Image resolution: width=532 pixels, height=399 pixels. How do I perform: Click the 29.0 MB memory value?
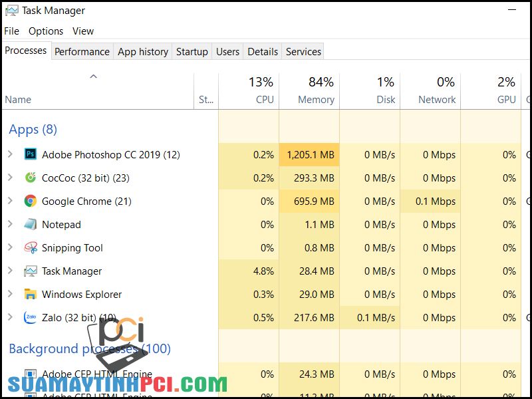click(x=317, y=295)
